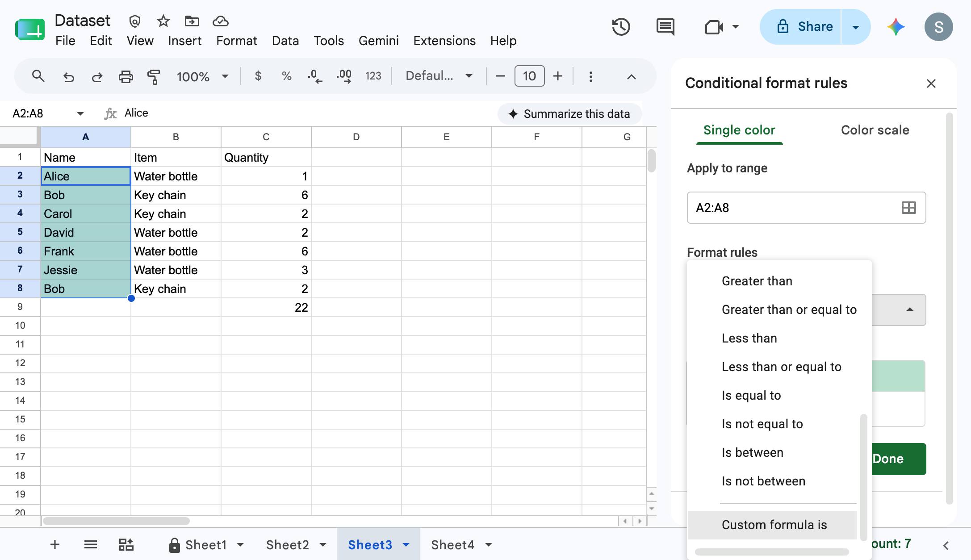Open the Sheet4 tab menu arrow
Viewport: 971px width, 560px height.
489,545
